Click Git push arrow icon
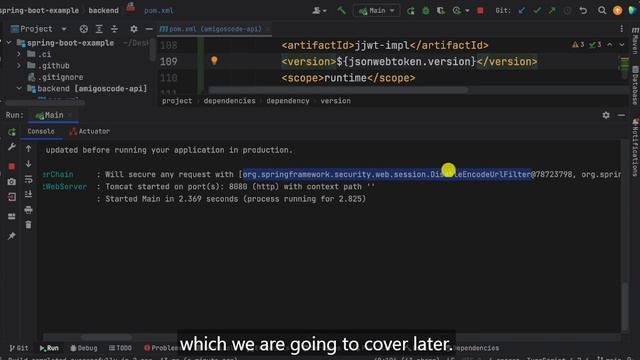The image size is (640, 360). (552, 11)
